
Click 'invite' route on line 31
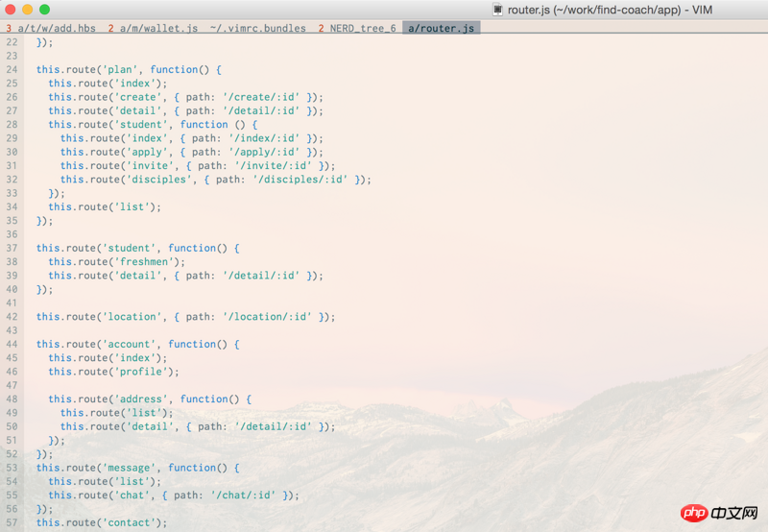point(150,165)
